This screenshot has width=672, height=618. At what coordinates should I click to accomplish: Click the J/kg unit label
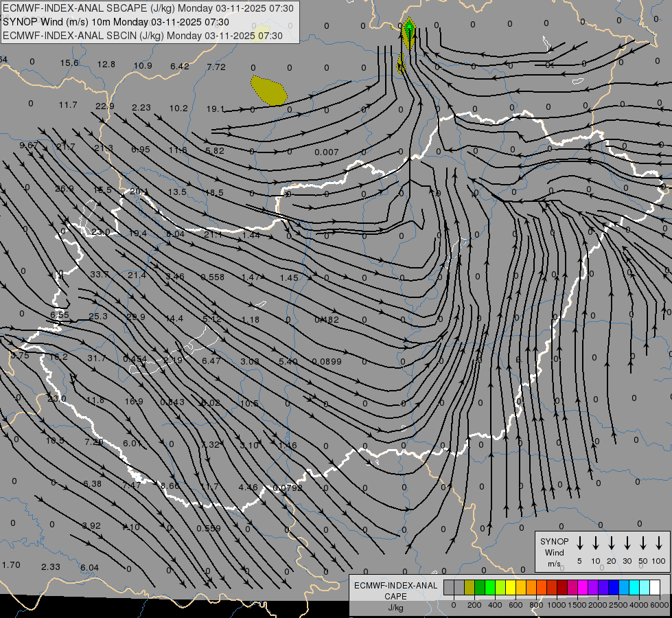(x=395, y=608)
